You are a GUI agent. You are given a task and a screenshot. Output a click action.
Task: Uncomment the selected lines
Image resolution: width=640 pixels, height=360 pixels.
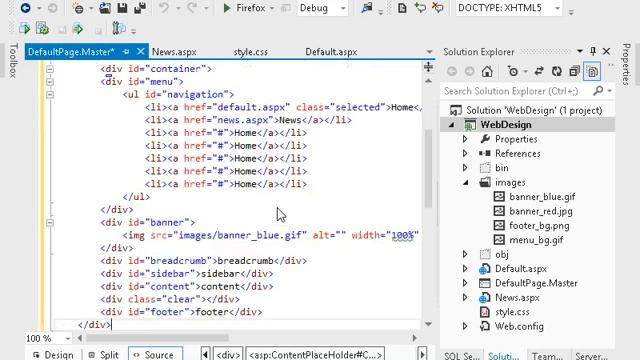point(438,8)
